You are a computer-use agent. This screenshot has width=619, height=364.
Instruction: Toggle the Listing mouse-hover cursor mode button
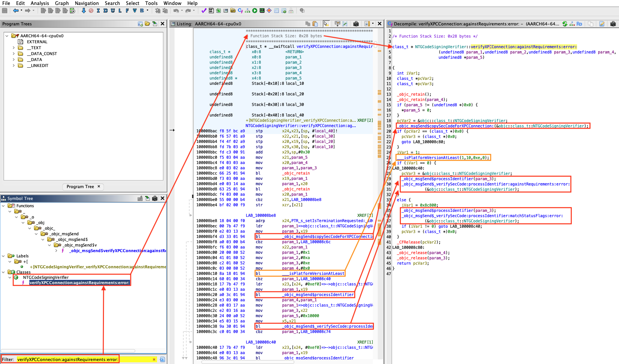tap(326, 24)
